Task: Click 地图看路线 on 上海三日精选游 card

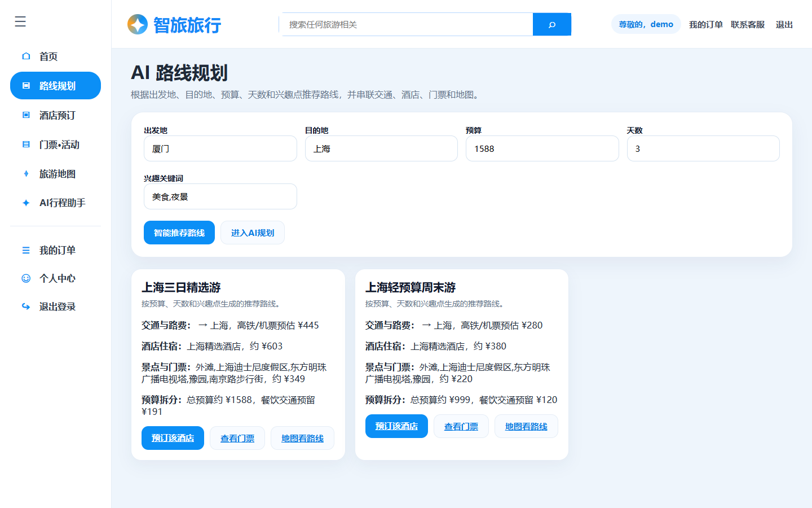Action: tap(302, 438)
